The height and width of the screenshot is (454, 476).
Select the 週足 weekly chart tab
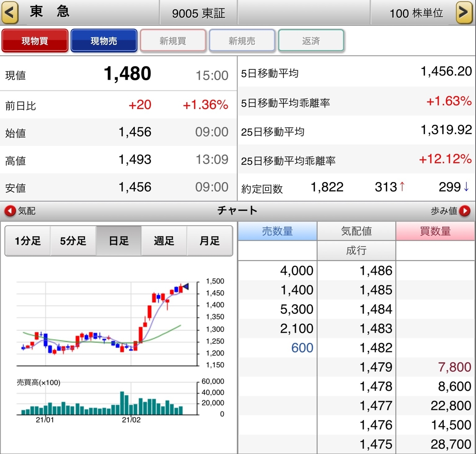point(164,241)
